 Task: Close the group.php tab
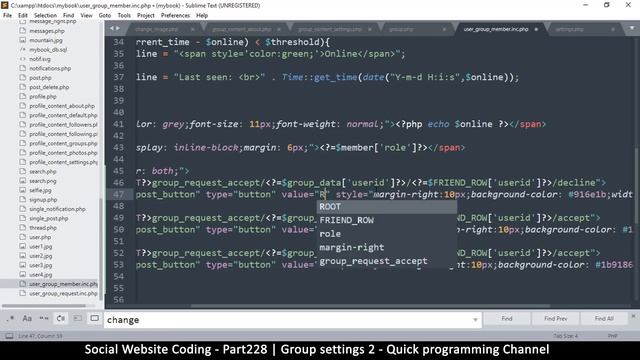[444, 29]
